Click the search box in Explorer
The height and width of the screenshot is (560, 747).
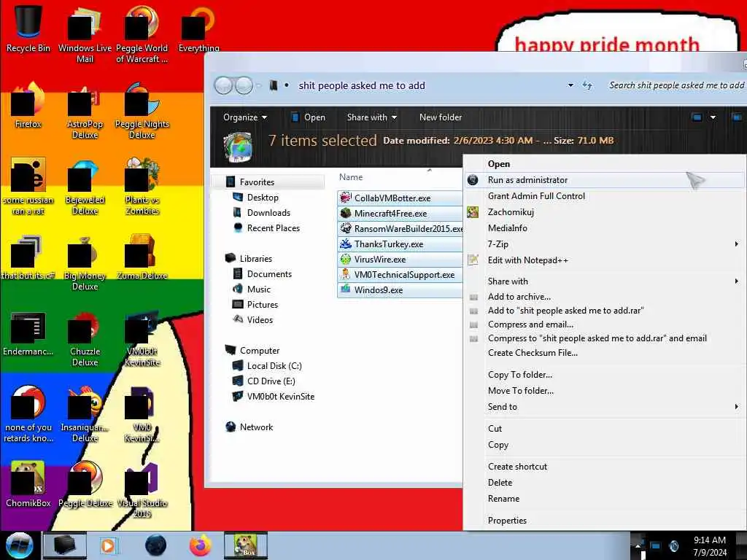click(x=676, y=86)
